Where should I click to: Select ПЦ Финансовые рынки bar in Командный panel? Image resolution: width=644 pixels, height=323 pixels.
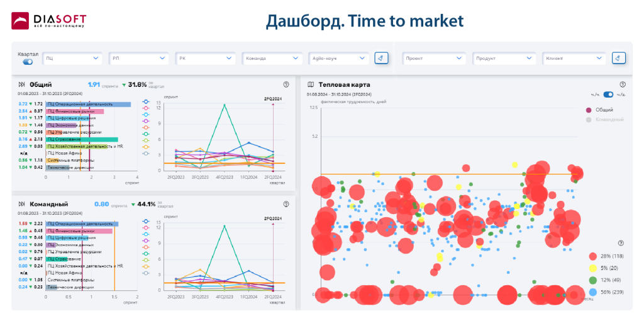pyautogui.click(x=79, y=231)
